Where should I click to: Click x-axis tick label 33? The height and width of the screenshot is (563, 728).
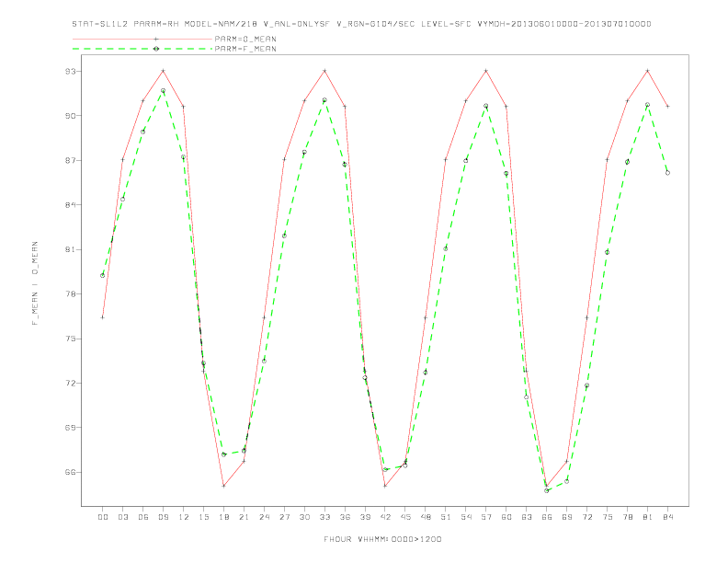(x=324, y=517)
